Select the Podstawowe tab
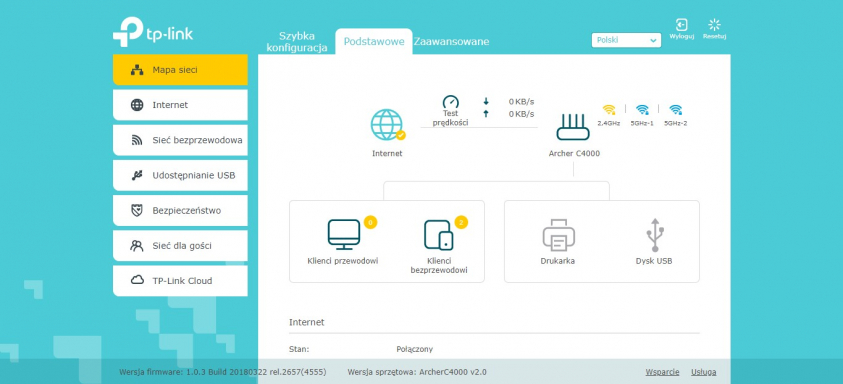 pos(374,41)
